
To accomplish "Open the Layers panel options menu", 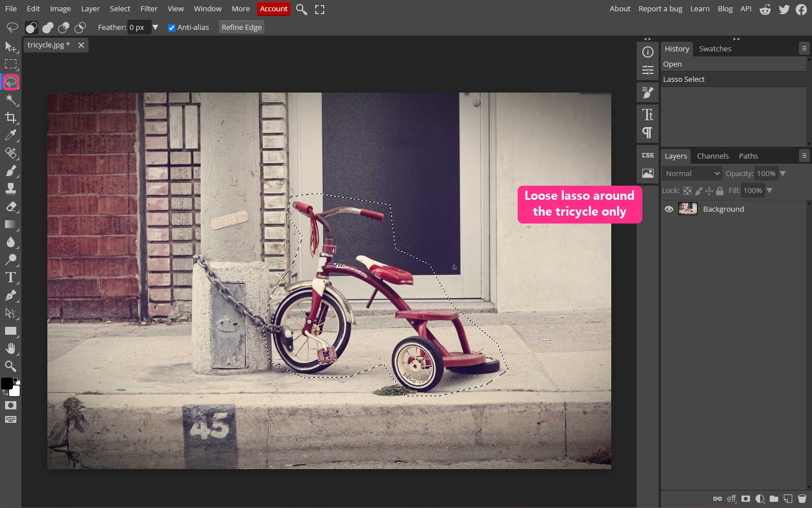I will point(804,156).
